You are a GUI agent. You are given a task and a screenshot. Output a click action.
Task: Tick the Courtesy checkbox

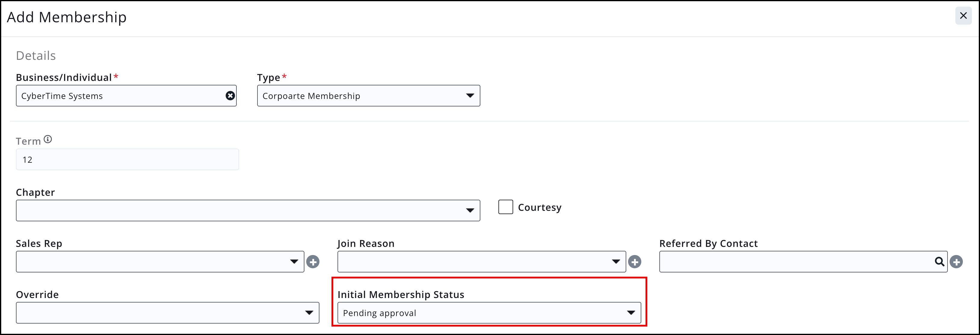pyautogui.click(x=506, y=207)
